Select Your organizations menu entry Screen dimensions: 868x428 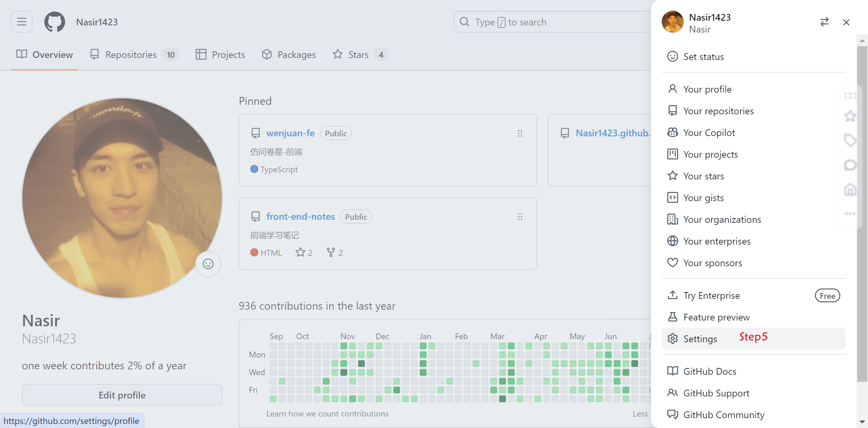tap(753, 219)
